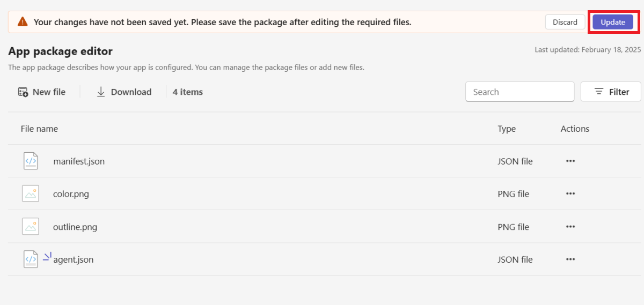Click the outline.png image icon
Viewport: 644px width, 305px height.
31,226
